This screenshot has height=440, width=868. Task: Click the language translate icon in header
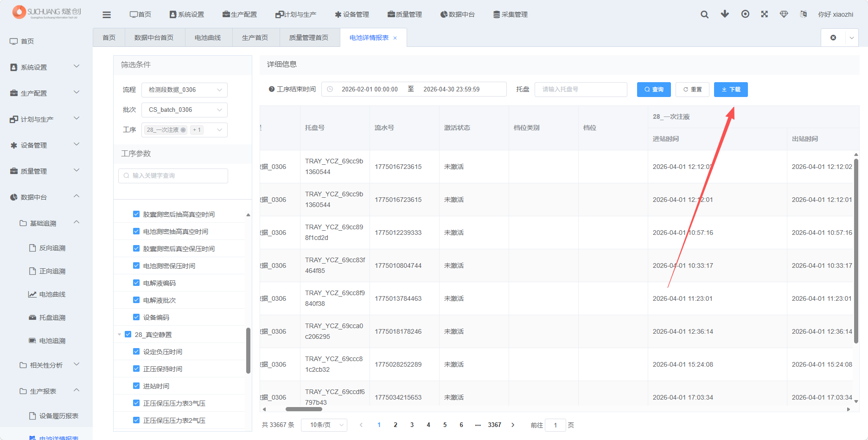pos(804,14)
